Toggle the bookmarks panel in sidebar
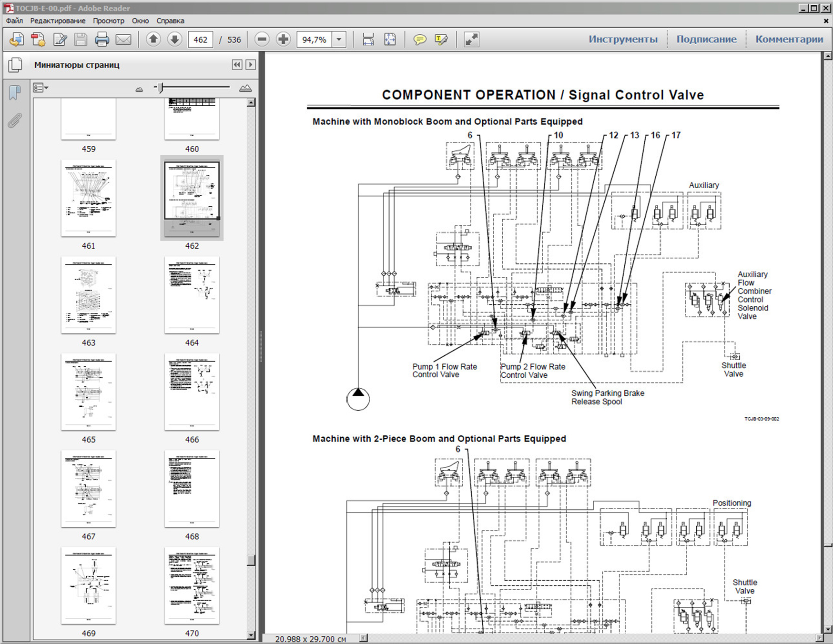The image size is (833, 644). [x=15, y=92]
